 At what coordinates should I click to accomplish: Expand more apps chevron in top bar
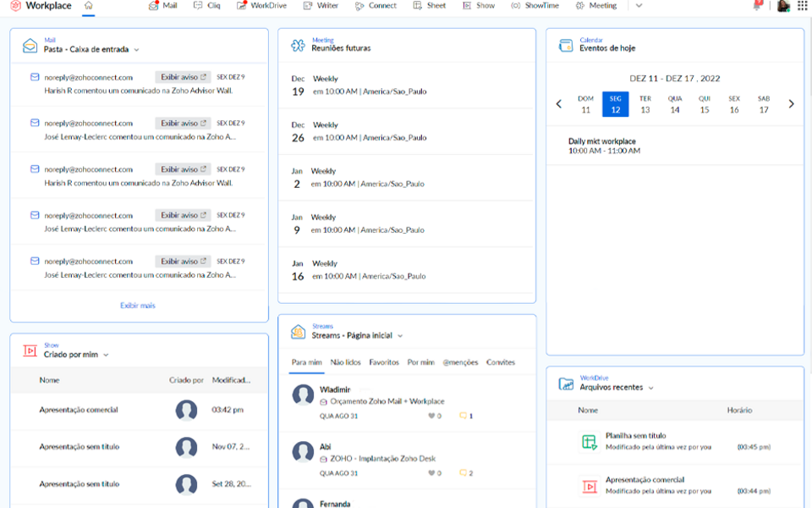[639, 6]
